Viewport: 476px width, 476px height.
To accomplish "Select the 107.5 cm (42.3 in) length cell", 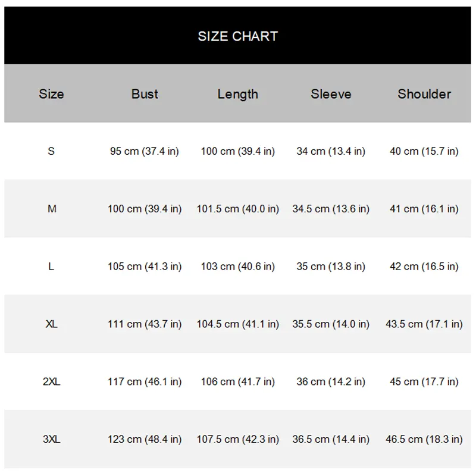I will (237, 439).
